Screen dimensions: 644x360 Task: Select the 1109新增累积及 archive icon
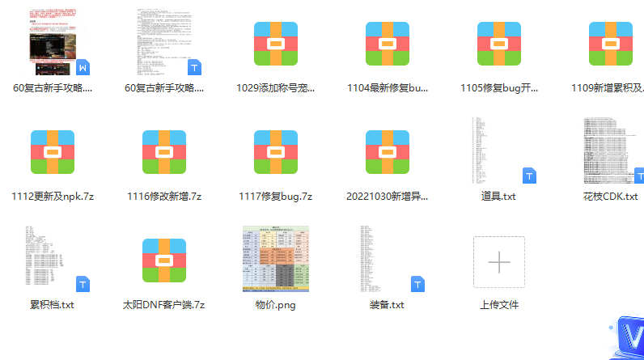pos(611,44)
